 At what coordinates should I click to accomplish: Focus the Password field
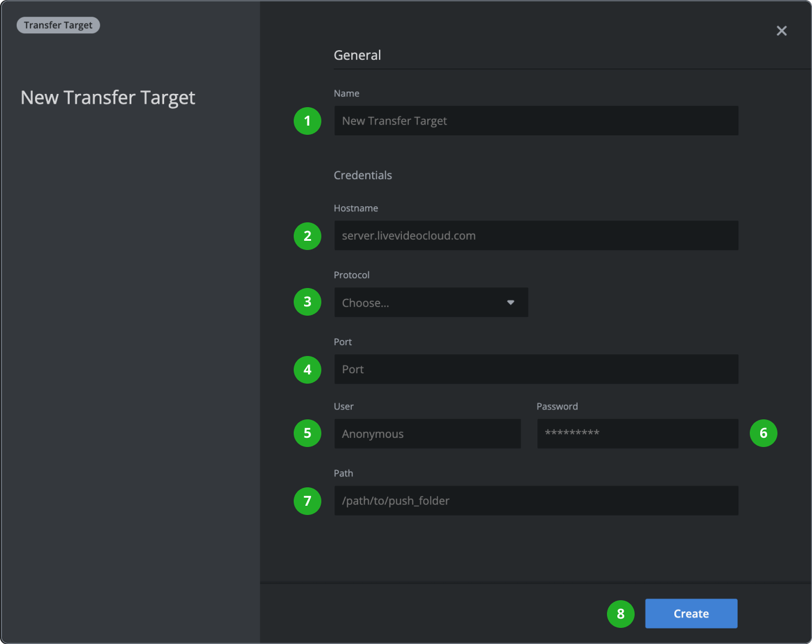637,434
